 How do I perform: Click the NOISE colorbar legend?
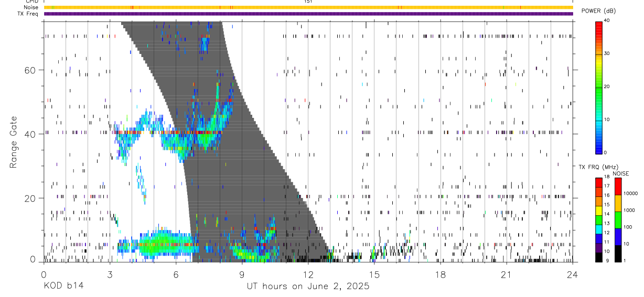(x=618, y=219)
